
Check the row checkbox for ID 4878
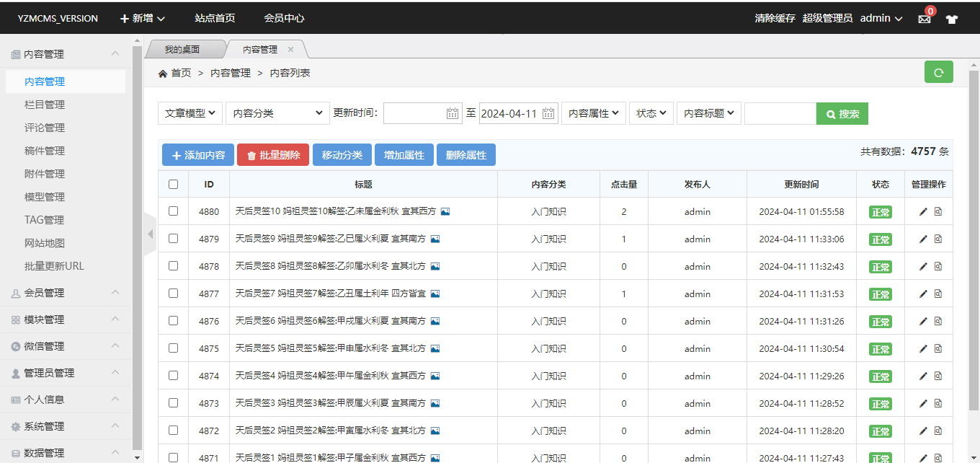(173, 265)
